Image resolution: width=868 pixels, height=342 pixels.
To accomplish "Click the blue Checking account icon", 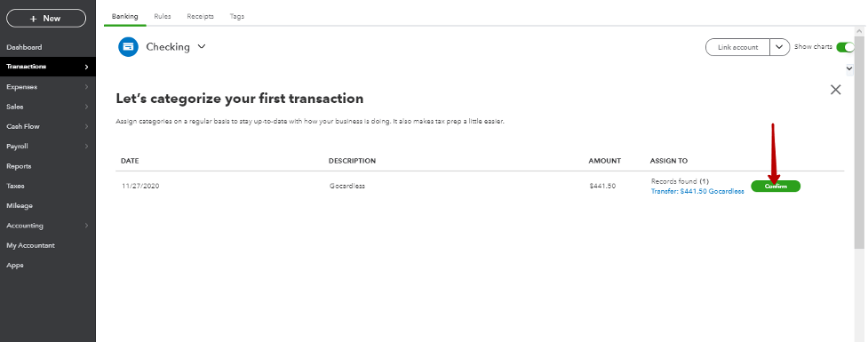I will (128, 47).
